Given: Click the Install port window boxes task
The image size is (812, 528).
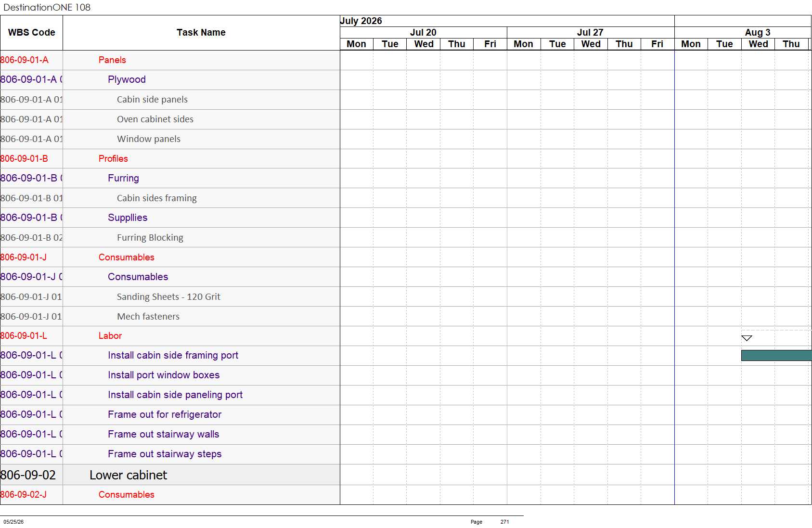Looking at the screenshot, I should click(164, 375).
